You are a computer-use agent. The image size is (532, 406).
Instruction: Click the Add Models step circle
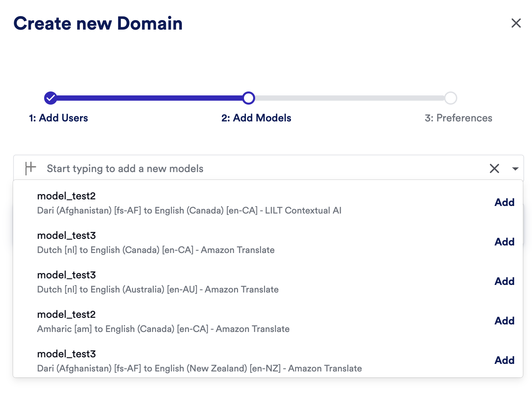[x=249, y=98]
